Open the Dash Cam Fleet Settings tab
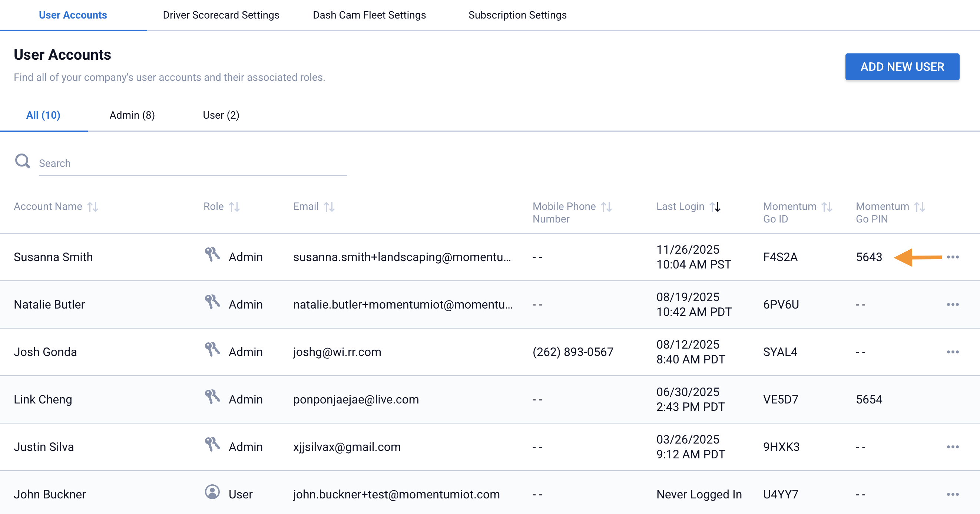980x514 pixels. click(x=369, y=15)
